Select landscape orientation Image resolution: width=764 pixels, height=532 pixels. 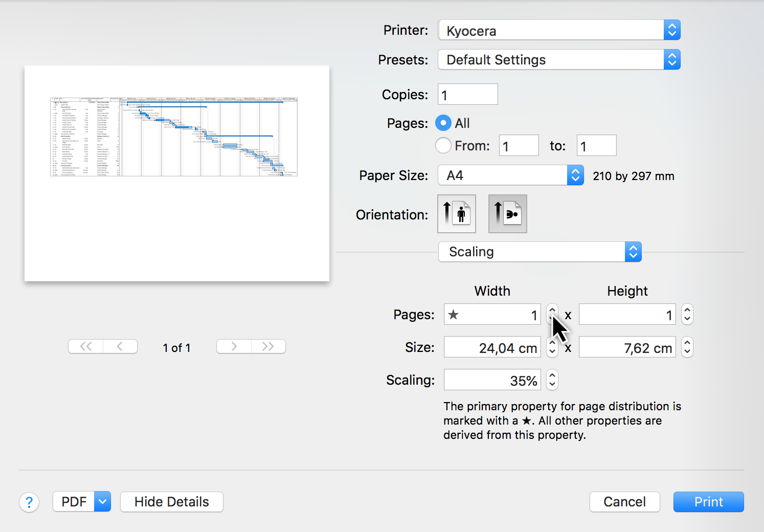tap(507, 213)
